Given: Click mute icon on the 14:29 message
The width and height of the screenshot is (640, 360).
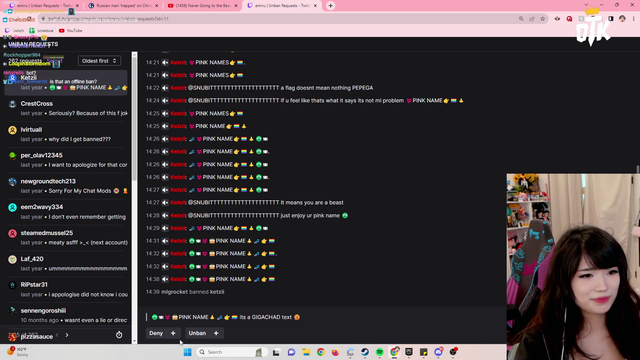Looking at the screenshot, I should (165, 228).
